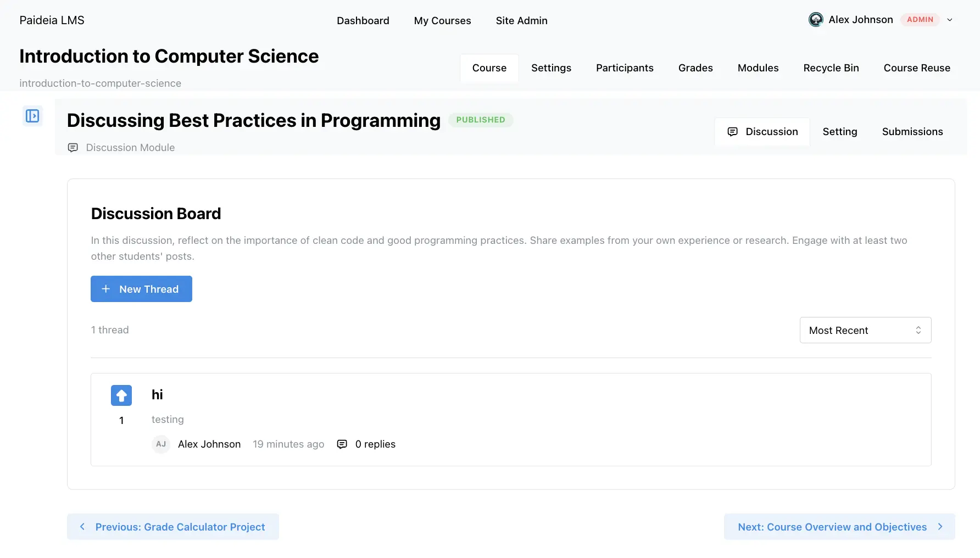Click the AJ author avatar
The height and width of the screenshot is (558, 980).
point(161,444)
